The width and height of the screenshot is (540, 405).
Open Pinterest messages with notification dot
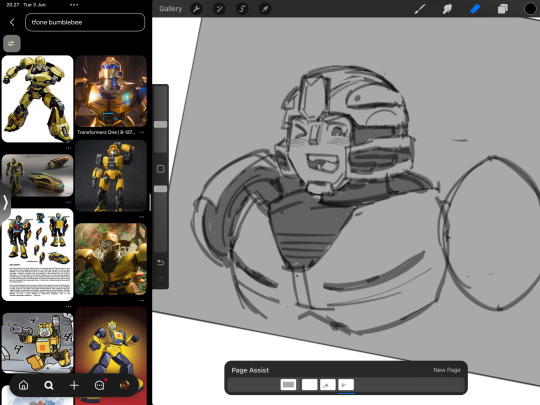(100, 385)
